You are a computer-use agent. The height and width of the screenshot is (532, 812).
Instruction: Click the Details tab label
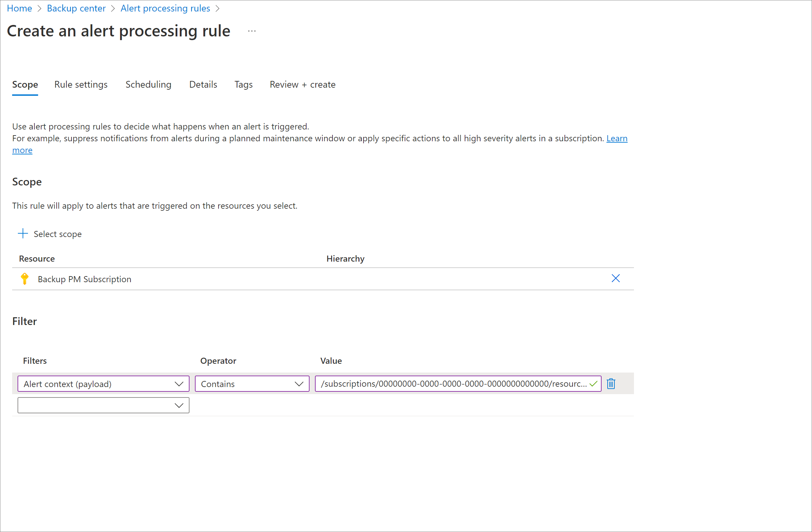(x=202, y=84)
